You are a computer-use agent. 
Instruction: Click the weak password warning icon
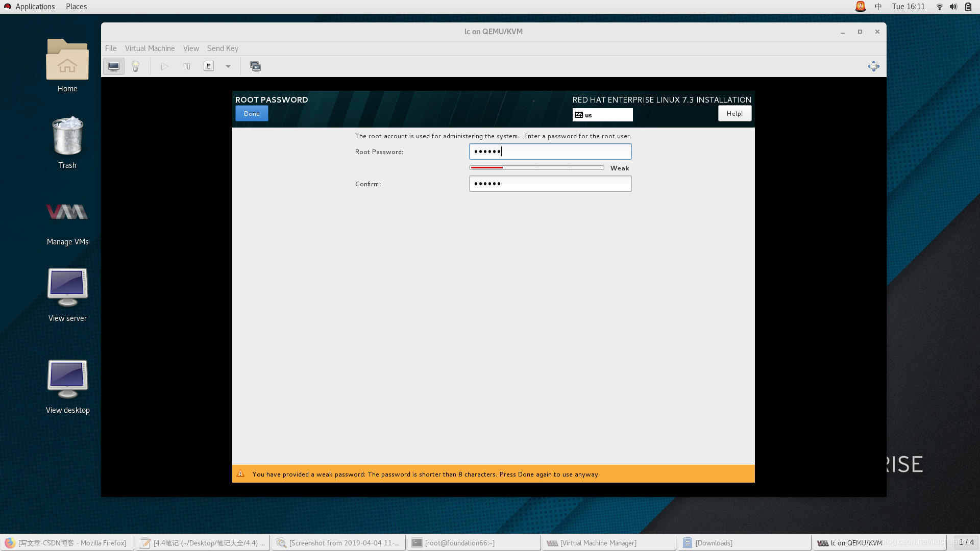pyautogui.click(x=240, y=474)
